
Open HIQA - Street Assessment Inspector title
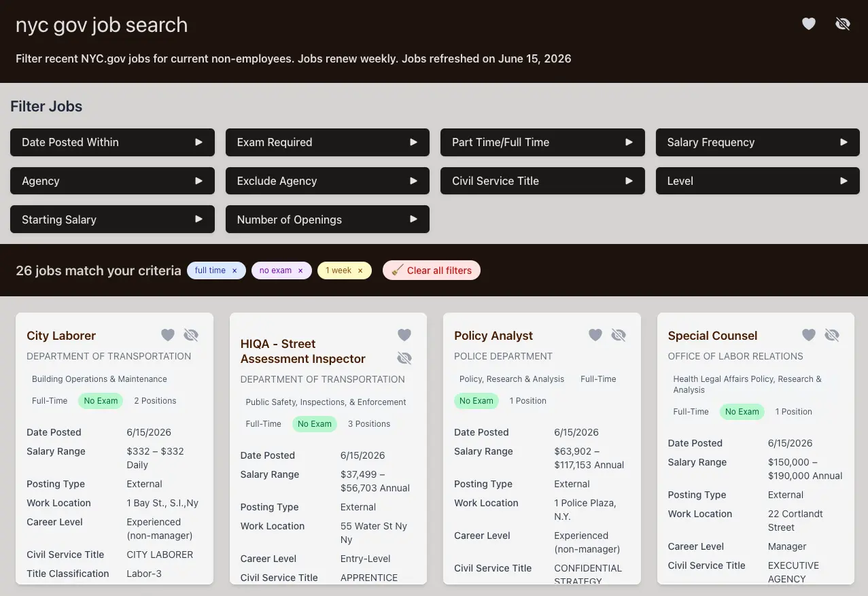[303, 351]
